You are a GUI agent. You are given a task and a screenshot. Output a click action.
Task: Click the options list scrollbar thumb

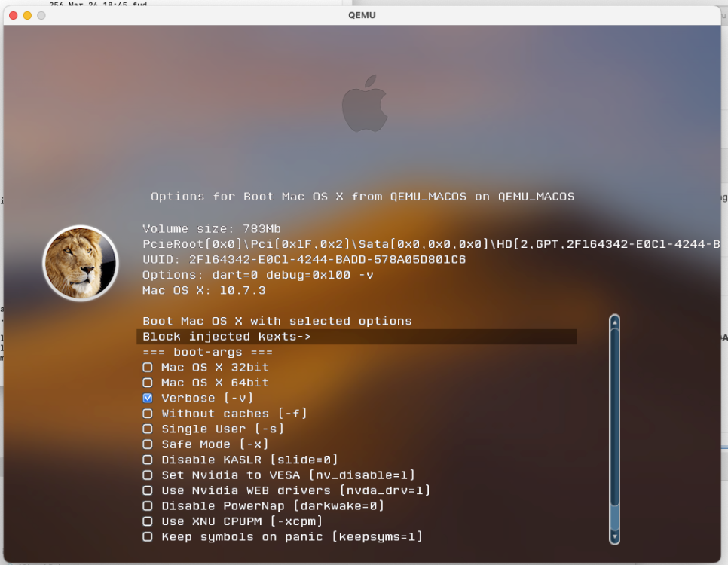615,417
